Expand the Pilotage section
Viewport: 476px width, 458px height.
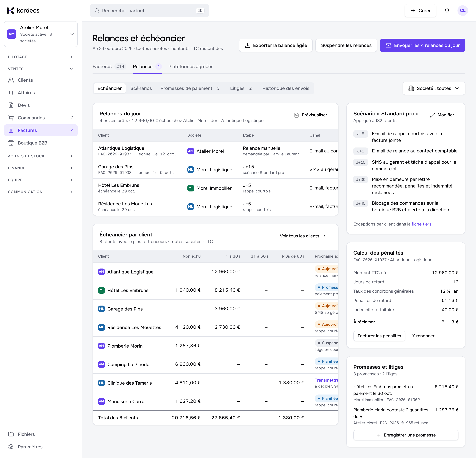[41, 57]
